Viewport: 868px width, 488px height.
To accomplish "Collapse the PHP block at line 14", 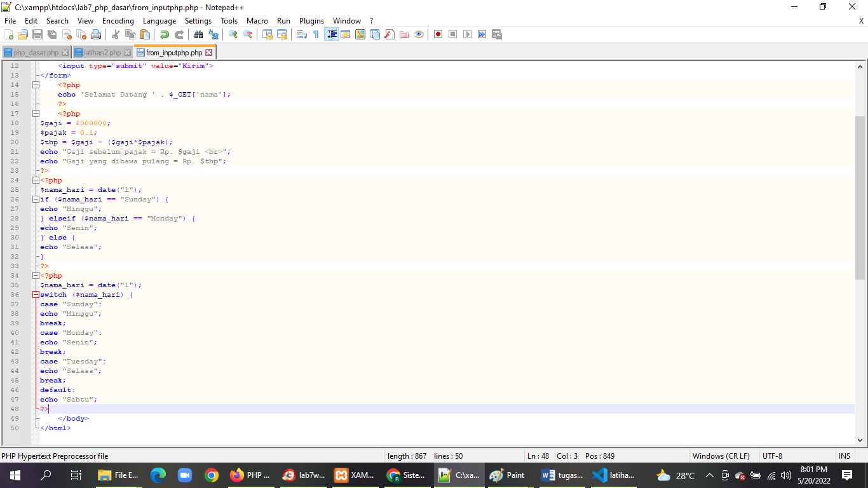I will pos(36,85).
